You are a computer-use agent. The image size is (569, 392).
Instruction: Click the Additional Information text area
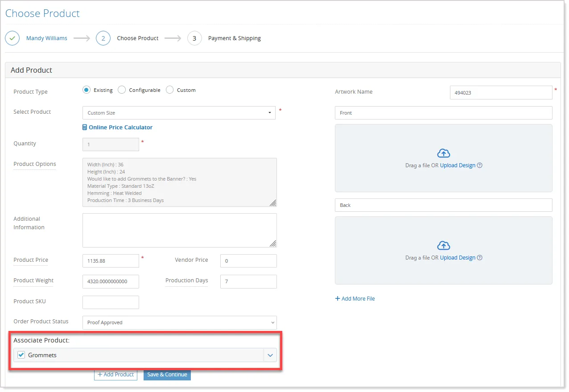(180, 230)
